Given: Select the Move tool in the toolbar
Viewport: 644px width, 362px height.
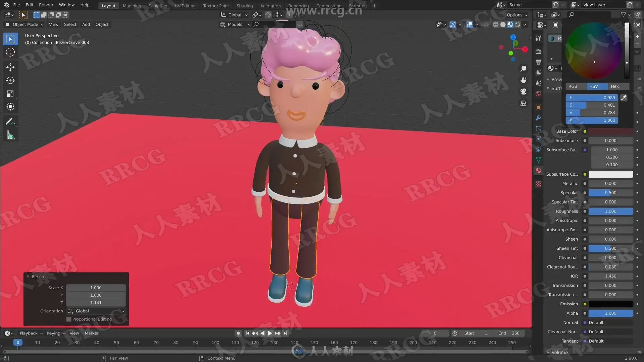Looking at the screenshot, I should click(x=10, y=67).
